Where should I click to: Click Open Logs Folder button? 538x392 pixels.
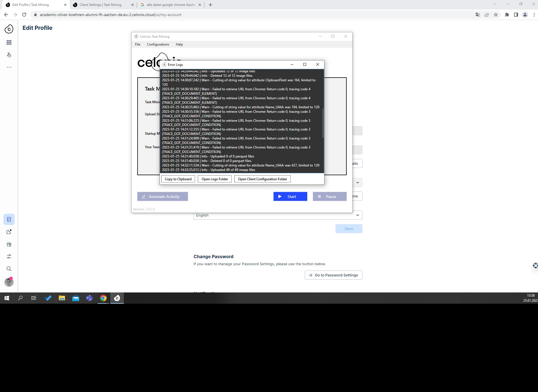pyautogui.click(x=215, y=179)
